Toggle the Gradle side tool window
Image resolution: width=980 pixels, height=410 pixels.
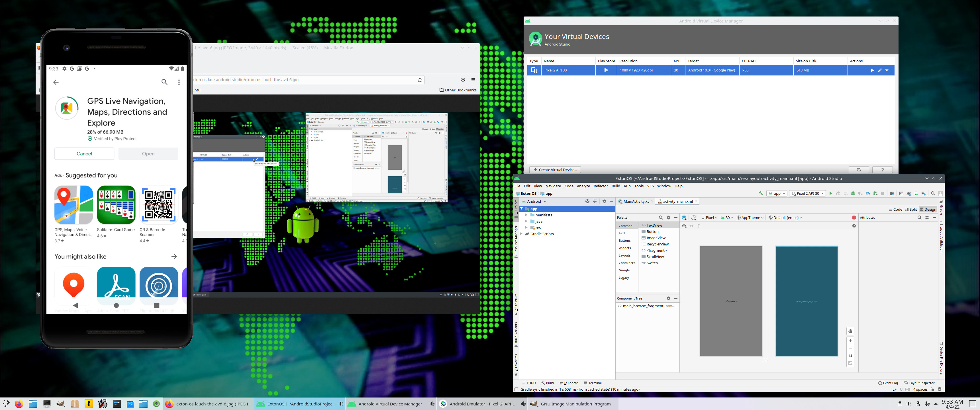[x=941, y=208]
